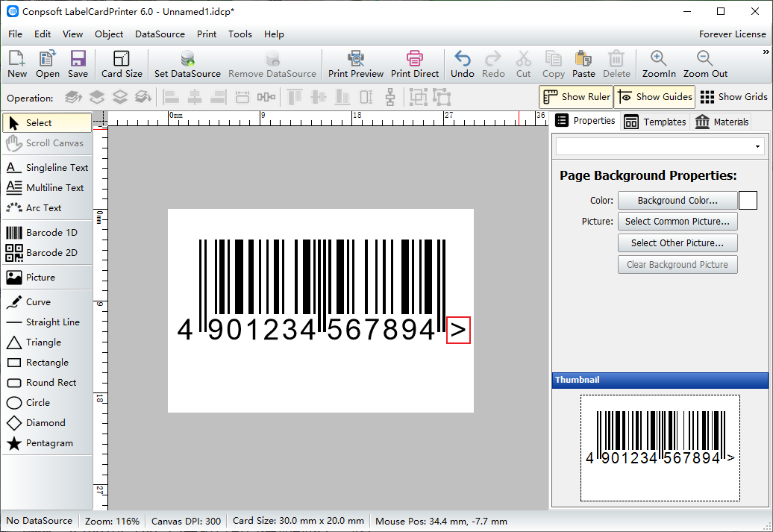
Task: Select the Barcode 1D tool
Action: (47, 232)
